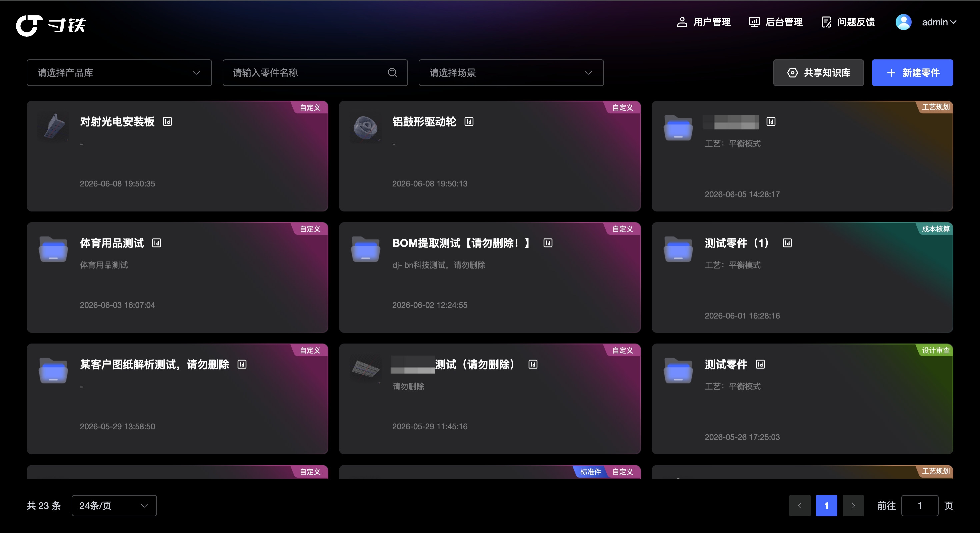The height and width of the screenshot is (533, 980).
Task: Click the search magnifier icon
Action: (x=392, y=72)
